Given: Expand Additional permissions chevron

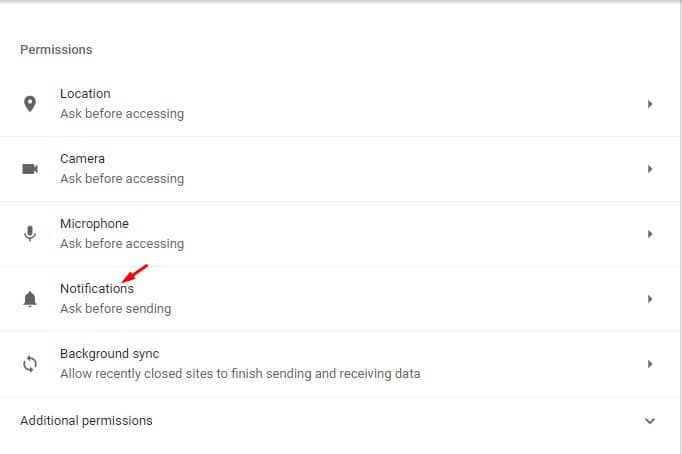Looking at the screenshot, I should pyautogui.click(x=650, y=421).
